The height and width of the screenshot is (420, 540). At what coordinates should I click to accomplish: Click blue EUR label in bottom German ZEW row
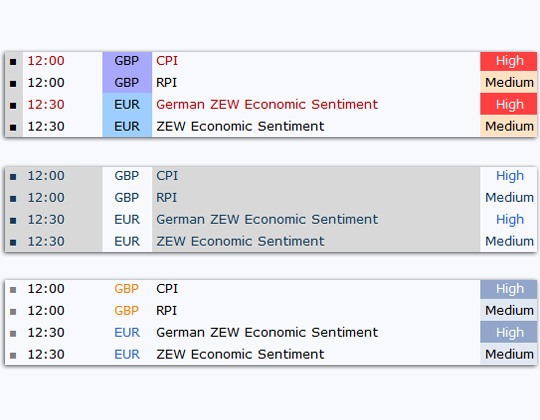coord(127,332)
